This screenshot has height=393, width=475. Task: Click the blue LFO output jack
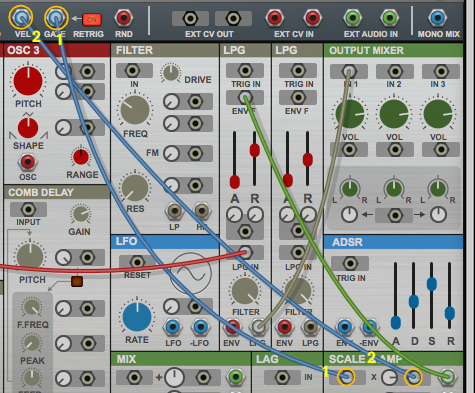coord(173,327)
